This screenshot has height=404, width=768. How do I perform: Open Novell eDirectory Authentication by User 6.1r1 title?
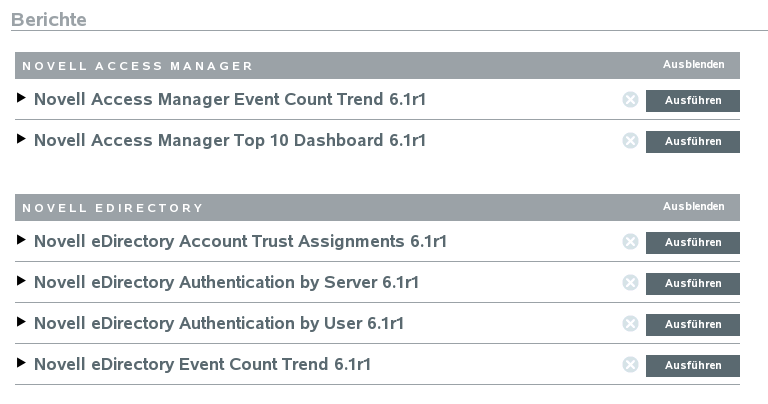tap(219, 324)
